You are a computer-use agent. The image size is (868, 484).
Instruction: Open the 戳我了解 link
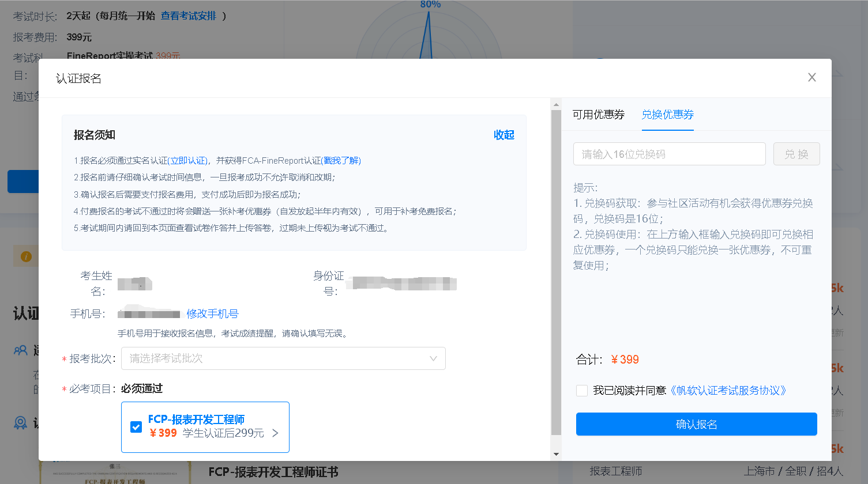click(x=341, y=161)
